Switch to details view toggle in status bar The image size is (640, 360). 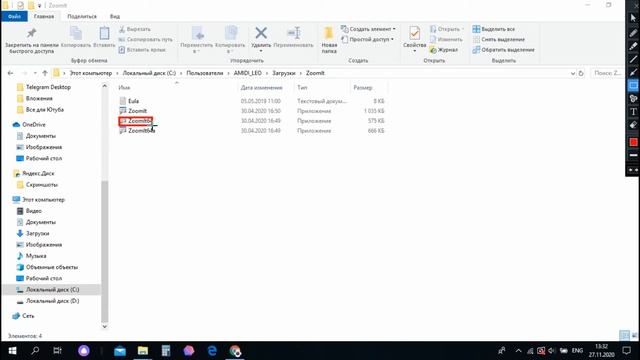[624, 336]
